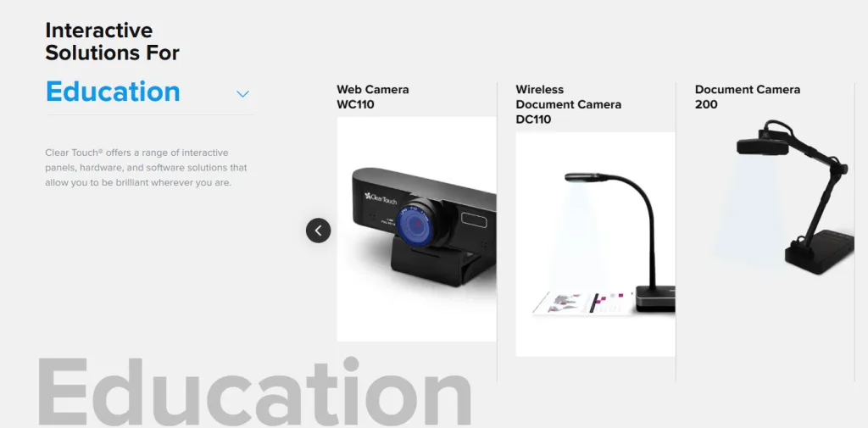The height and width of the screenshot is (428, 868).
Task: Click the black base of Document Camera 200
Action: pyautogui.click(x=820, y=252)
